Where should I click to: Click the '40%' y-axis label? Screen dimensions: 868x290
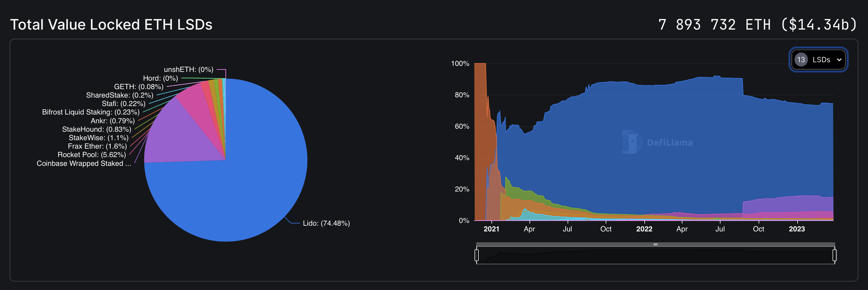tap(462, 158)
